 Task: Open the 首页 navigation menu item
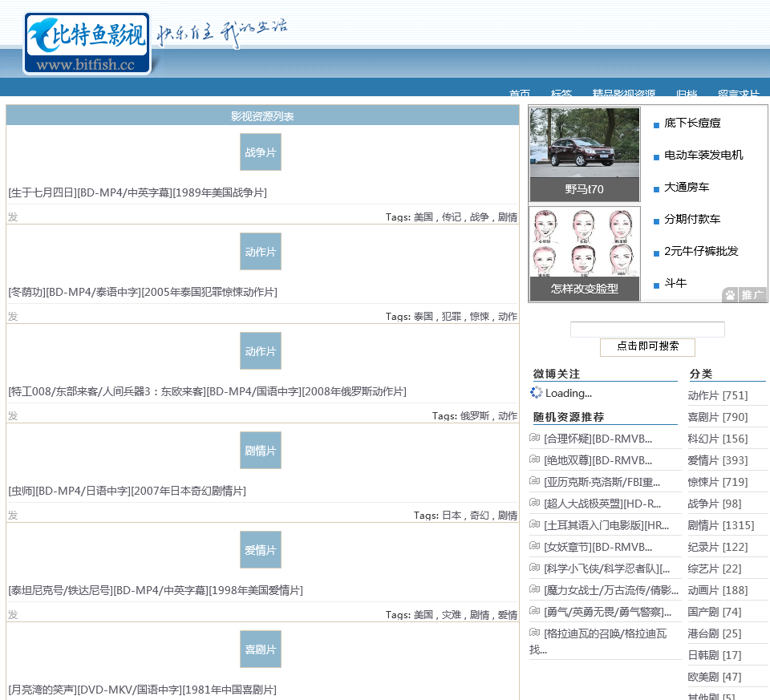coord(519,93)
